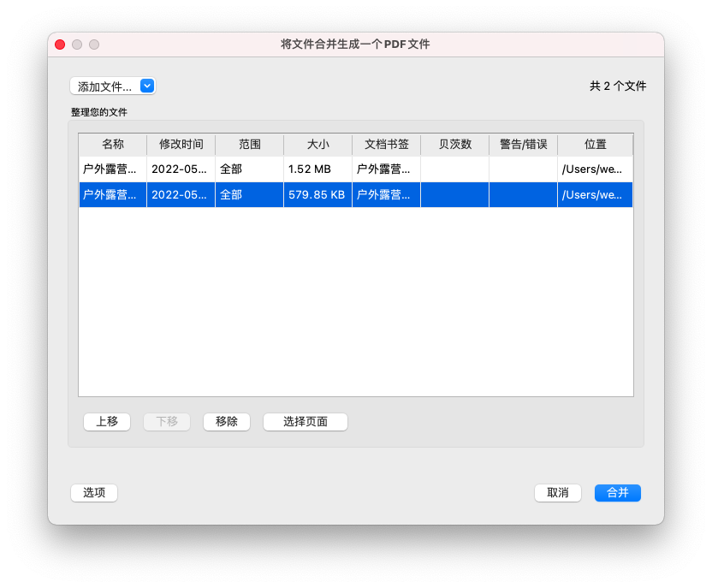Sort files by 大小 column header
712x588 pixels.
(318, 145)
